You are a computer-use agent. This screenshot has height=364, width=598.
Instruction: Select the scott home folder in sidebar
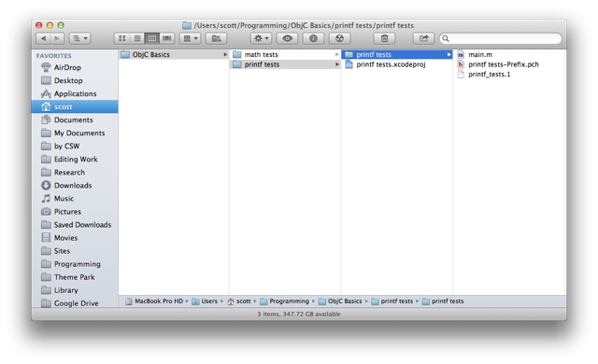[75, 106]
